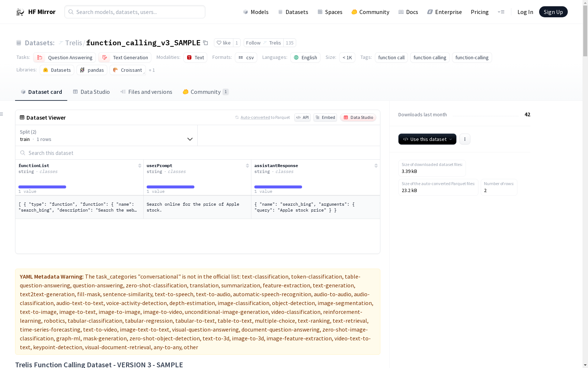Open the Use this dataset dropdown
Screen dimensions: 588x368
[427, 139]
